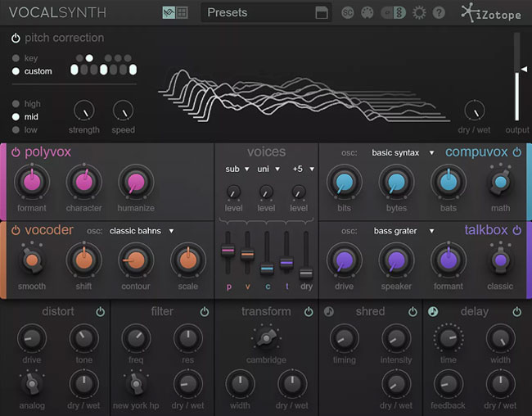Click the talkbox speaker knob
532x416 pixels.
(x=396, y=260)
